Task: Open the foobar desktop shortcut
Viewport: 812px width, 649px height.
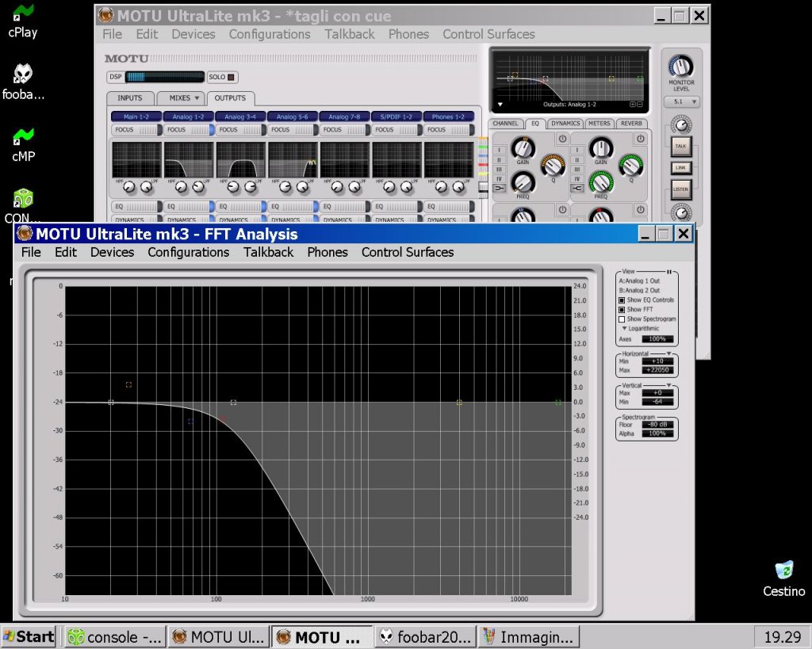Action: coord(23,82)
